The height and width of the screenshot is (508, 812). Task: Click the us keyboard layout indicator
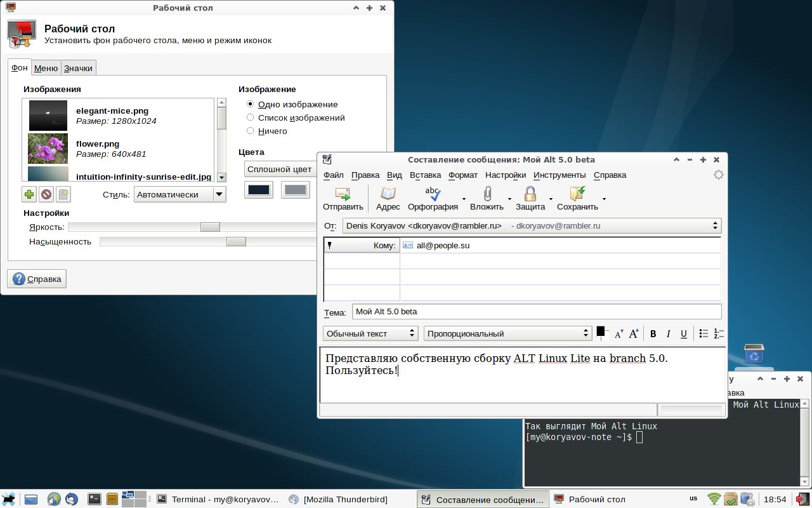click(693, 498)
